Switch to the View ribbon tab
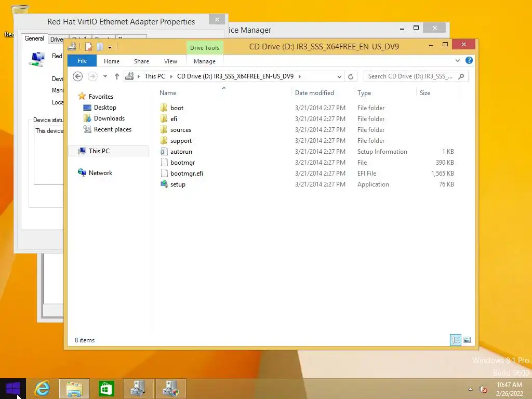This screenshot has height=399, width=532. pyautogui.click(x=170, y=61)
